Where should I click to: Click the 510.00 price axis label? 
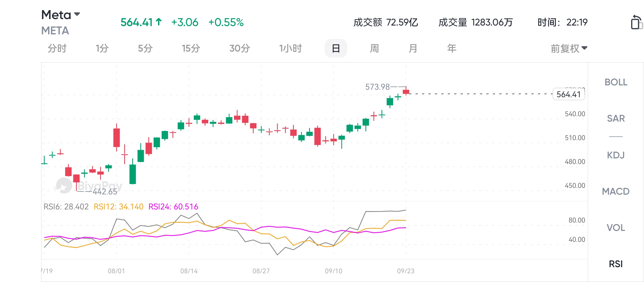(x=575, y=138)
